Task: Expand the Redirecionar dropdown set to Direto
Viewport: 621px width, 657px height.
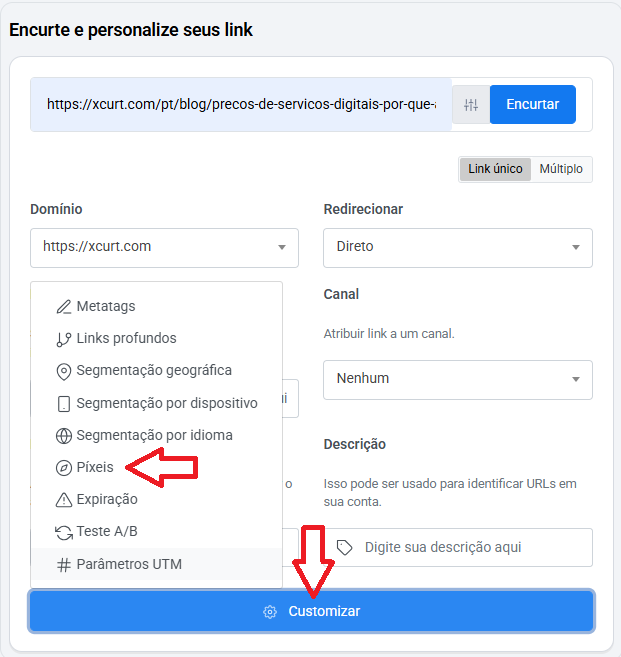Action: [457, 247]
